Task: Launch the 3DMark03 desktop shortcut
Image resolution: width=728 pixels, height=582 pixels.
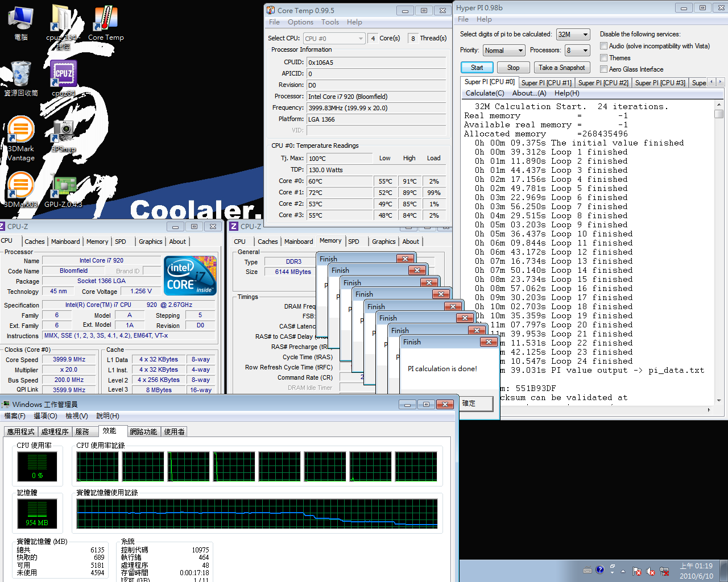Action: (21, 190)
